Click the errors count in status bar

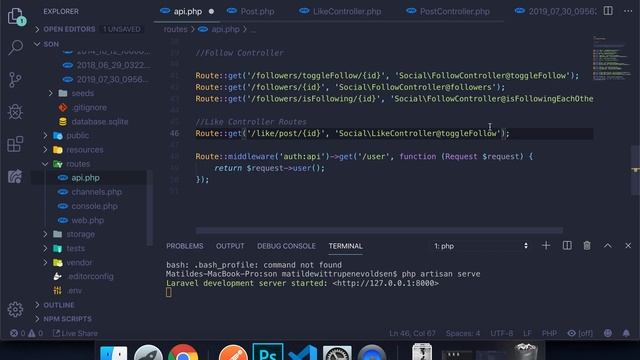18,333
